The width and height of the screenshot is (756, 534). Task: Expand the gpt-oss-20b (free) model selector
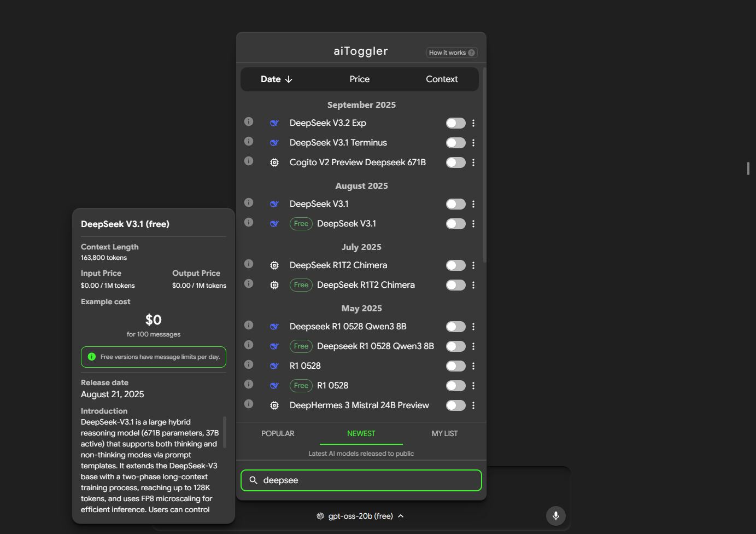coord(361,516)
